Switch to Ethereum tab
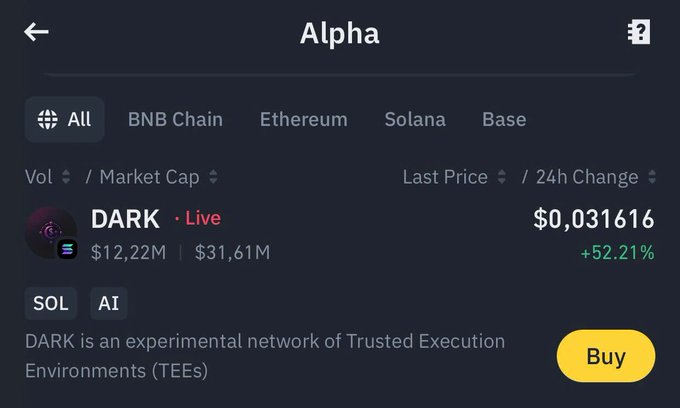 click(303, 120)
